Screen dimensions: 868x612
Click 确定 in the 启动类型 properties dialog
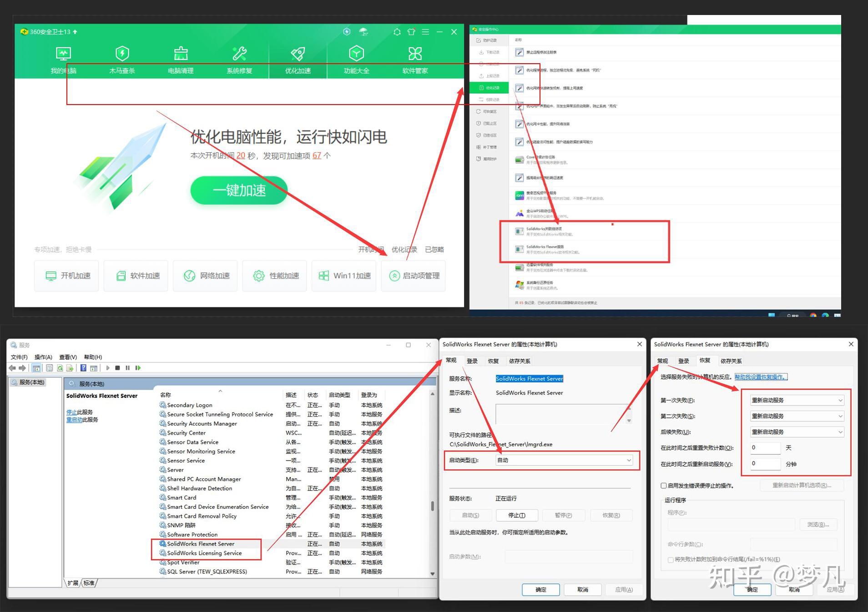[541, 590]
